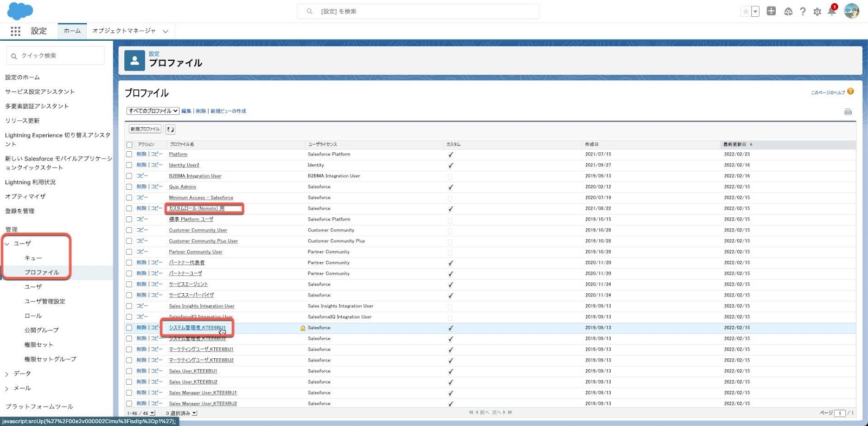Click the lock icon in システム管理者 KTEE6BU1 row
Viewport: 868px width, 426px height.
click(x=303, y=328)
